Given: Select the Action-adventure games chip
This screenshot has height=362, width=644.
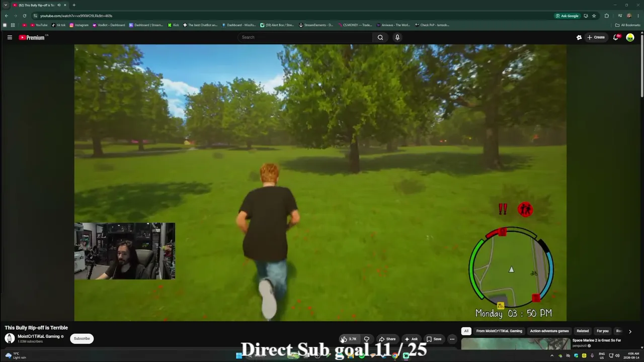Looking at the screenshot, I should point(549,331).
